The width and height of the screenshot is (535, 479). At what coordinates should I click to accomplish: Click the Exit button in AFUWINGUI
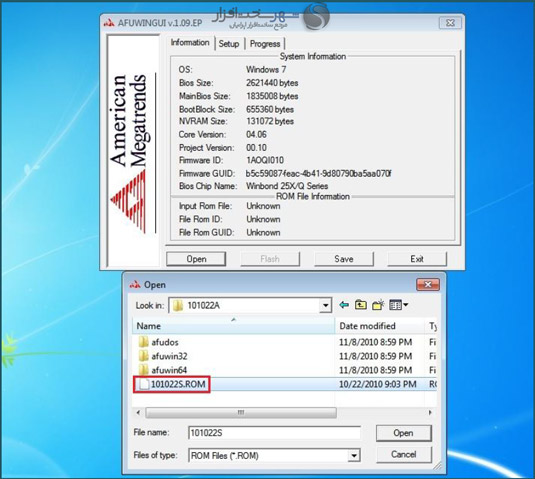tap(417, 259)
